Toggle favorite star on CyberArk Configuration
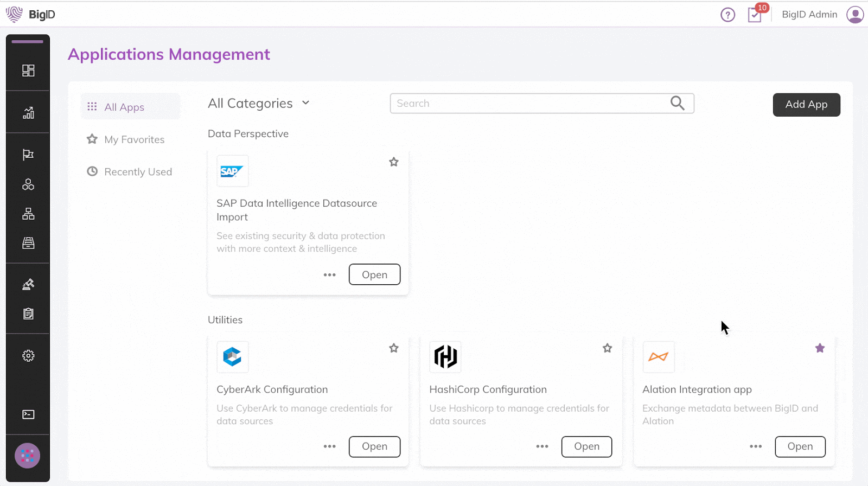Image resolution: width=868 pixels, height=486 pixels. [x=394, y=348]
